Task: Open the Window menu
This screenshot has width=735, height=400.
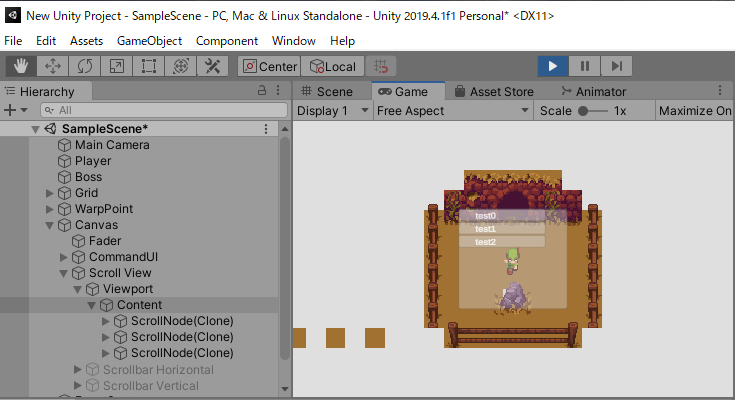Action: (294, 41)
